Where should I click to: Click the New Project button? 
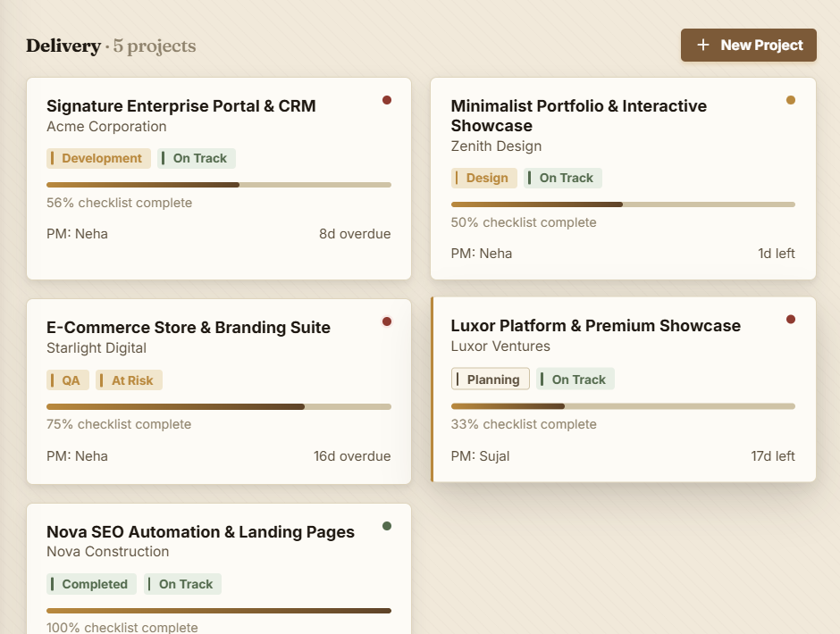click(748, 45)
